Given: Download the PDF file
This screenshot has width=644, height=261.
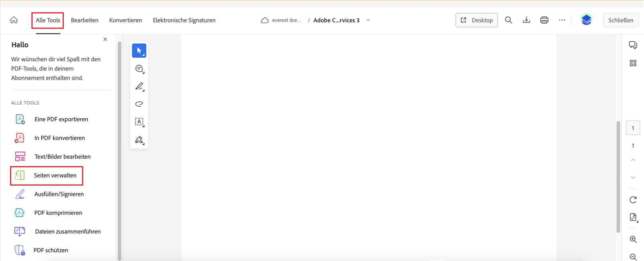Looking at the screenshot, I should point(527,20).
